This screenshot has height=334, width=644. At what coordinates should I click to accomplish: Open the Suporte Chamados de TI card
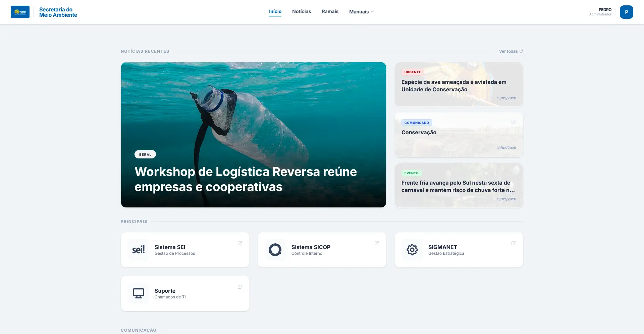point(185,293)
